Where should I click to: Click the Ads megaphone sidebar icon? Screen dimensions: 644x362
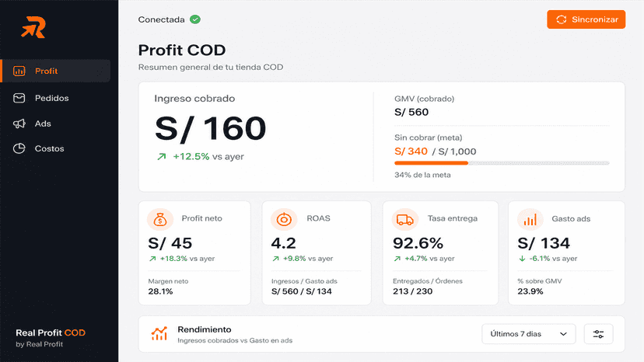tap(19, 124)
